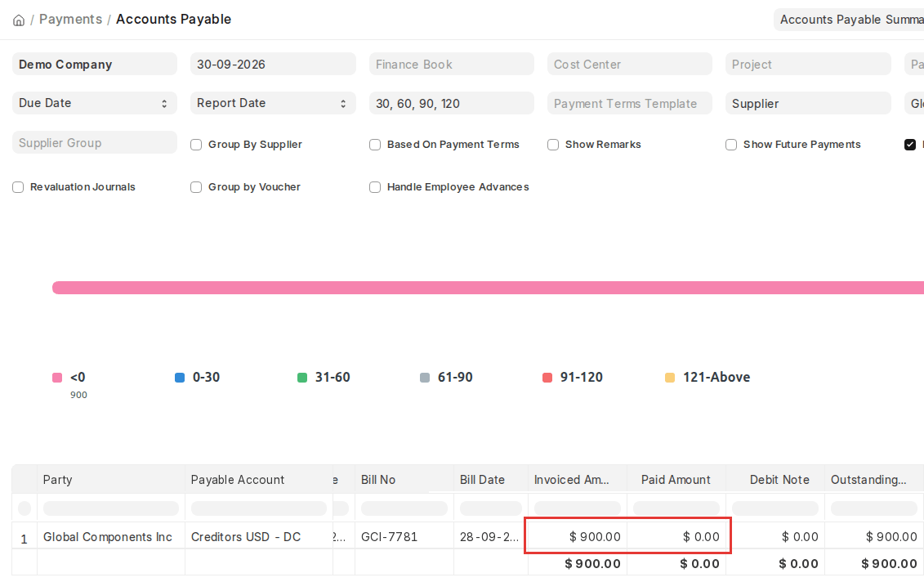Click the Accounts Payable breadcrumb title

tap(173, 20)
